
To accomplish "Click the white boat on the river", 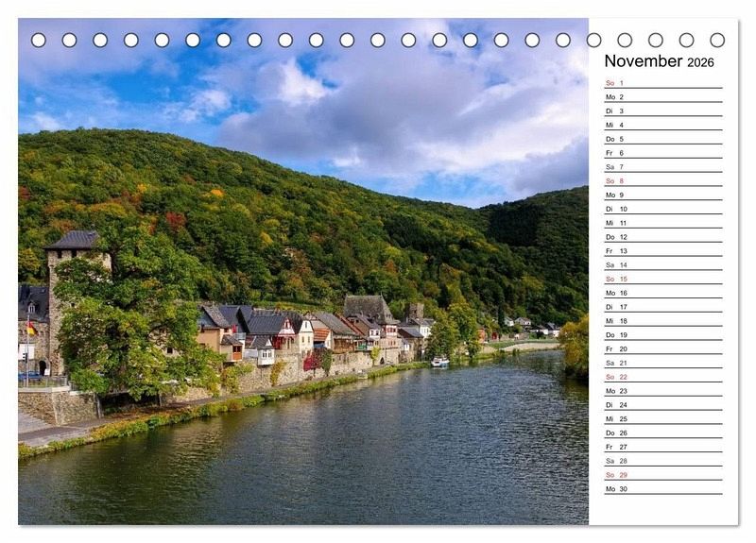I will coord(439,362).
